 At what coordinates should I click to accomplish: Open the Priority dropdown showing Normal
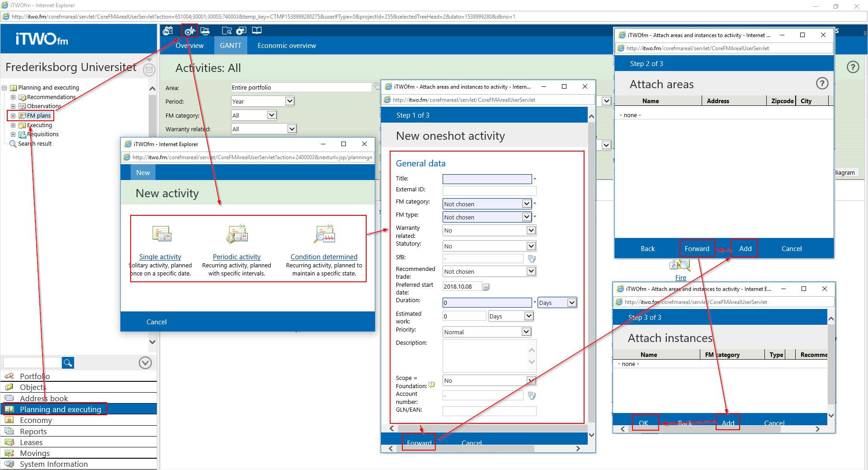pos(526,332)
